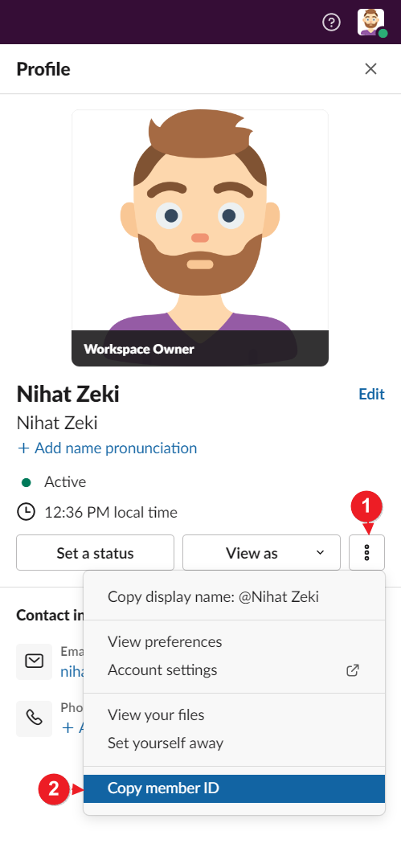
Task: Click the local time clock icon
Action: [26, 512]
